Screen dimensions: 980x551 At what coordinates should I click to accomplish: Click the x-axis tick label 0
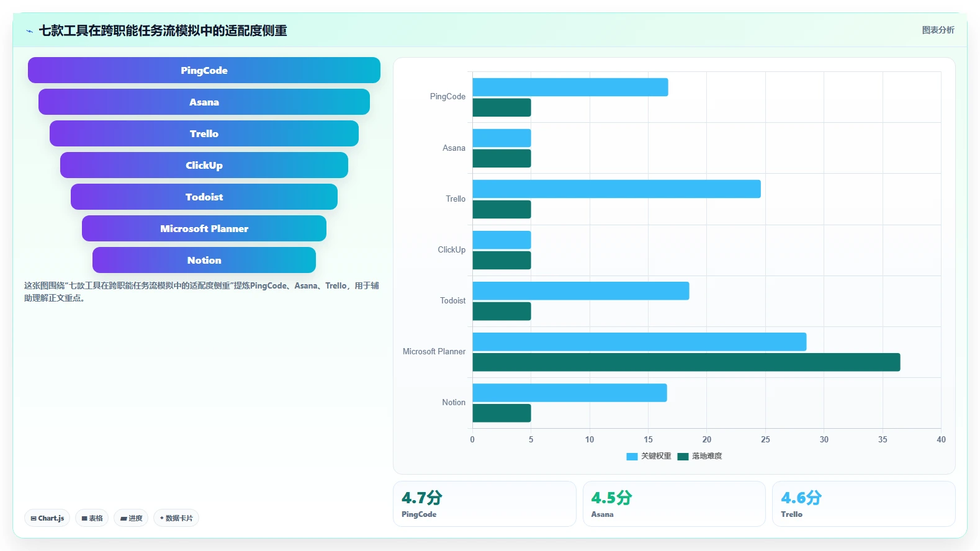click(x=472, y=439)
